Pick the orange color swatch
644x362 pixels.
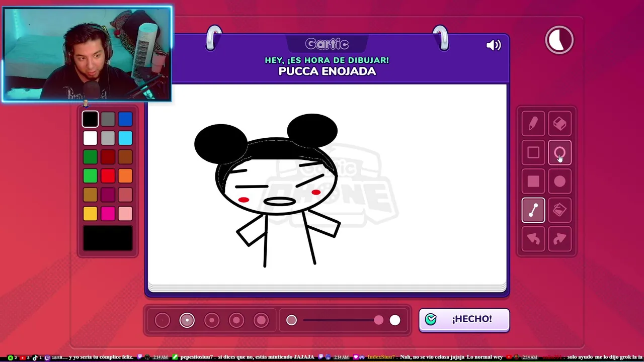(125, 175)
